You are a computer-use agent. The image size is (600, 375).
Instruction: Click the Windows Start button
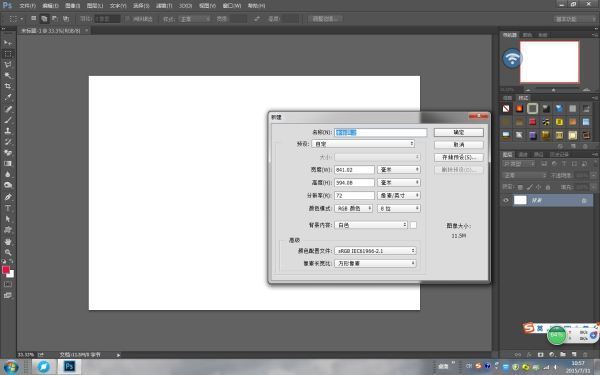pos(11,367)
